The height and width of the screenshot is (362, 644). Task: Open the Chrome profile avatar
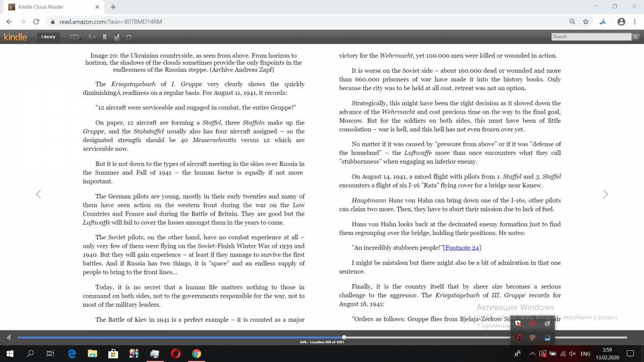(621, 21)
